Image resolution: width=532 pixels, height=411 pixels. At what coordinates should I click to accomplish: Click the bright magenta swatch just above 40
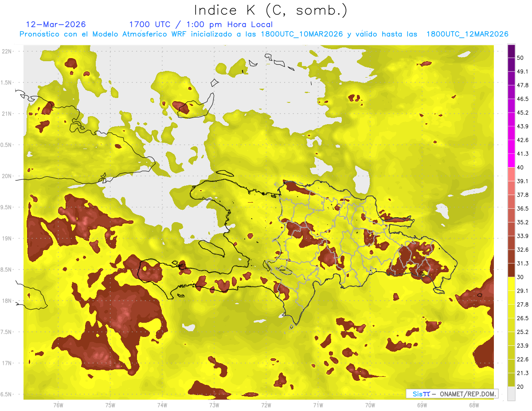coord(511,160)
